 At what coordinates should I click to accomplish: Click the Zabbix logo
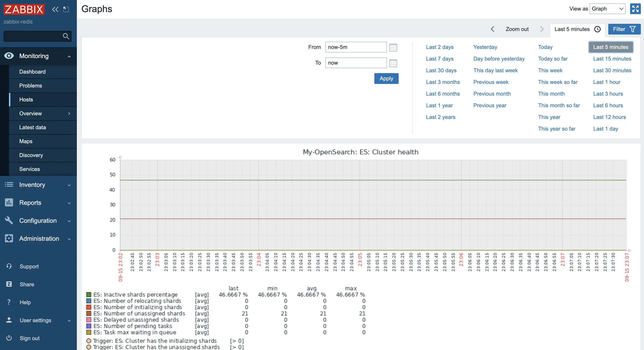24,9
